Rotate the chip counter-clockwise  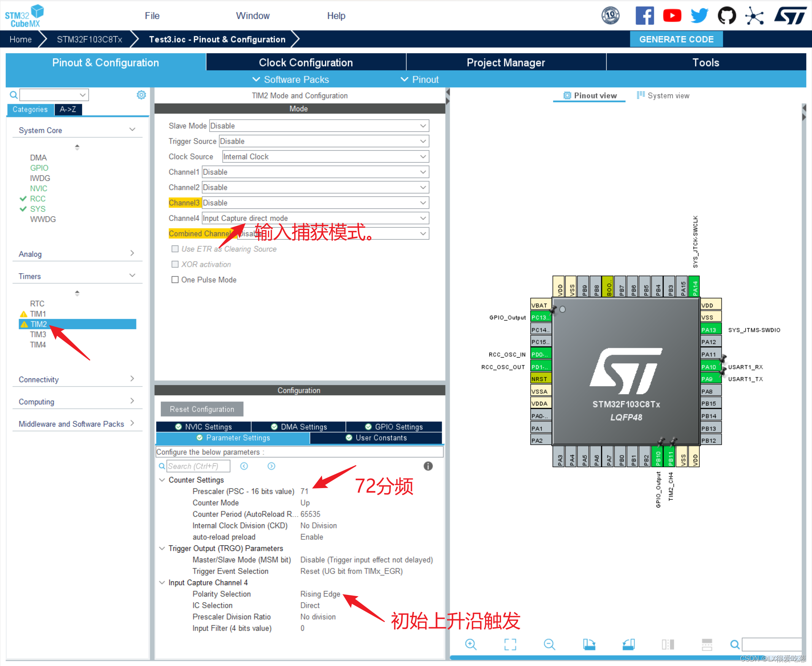point(629,644)
